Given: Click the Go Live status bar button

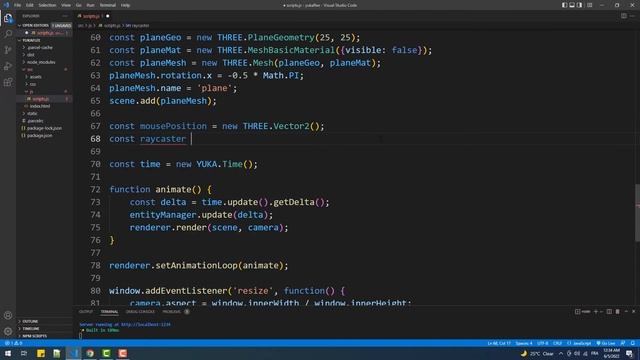Looking at the screenshot, I should pos(606,343).
